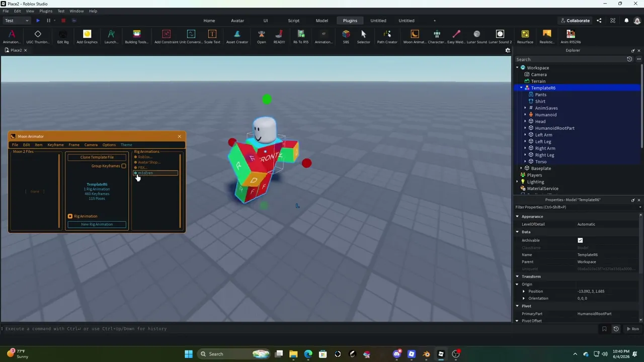This screenshot has height=362, width=644.
Task: Open the Character plugin icon
Action: coord(437,36)
